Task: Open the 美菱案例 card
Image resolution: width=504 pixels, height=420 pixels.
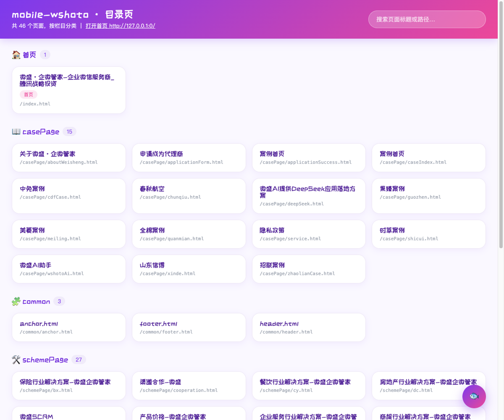Action: click(x=69, y=234)
